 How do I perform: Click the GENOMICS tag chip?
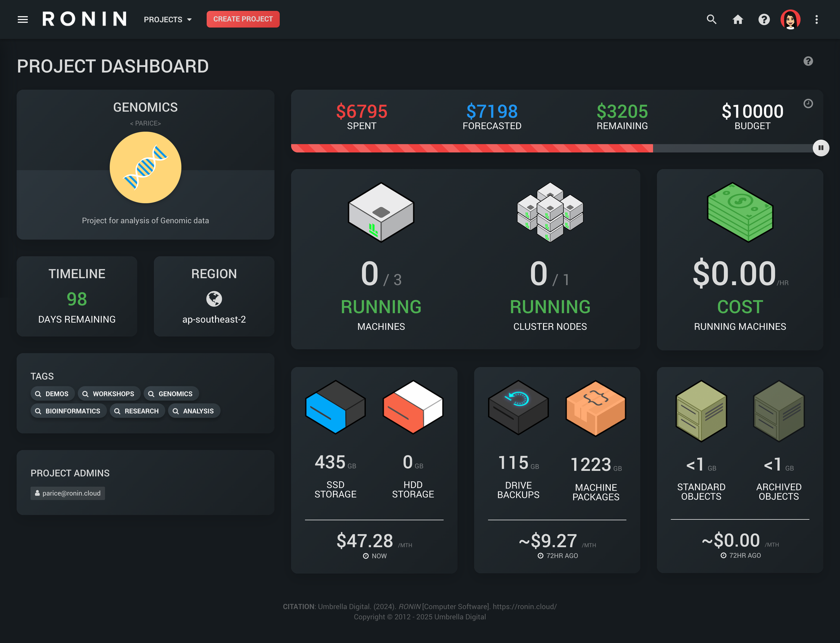(x=171, y=394)
